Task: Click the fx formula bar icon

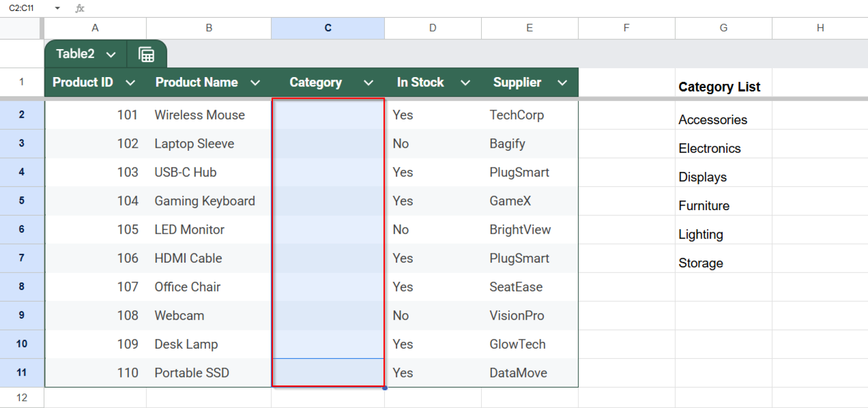Action: coord(80,8)
